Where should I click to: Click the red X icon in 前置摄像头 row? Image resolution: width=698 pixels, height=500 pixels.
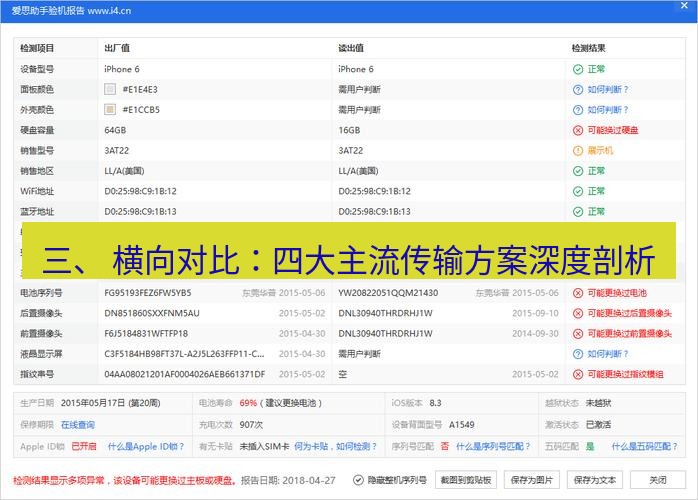pos(577,333)
